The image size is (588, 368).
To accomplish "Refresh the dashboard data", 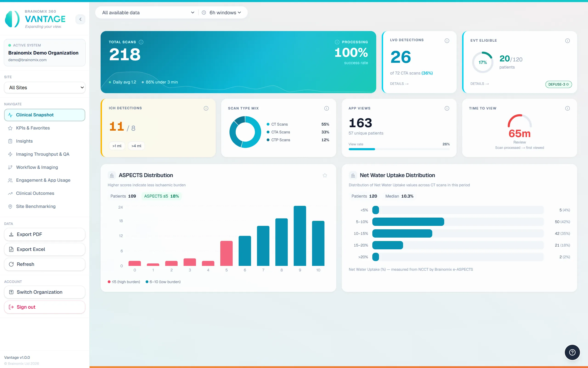I will tap(45, 264).
